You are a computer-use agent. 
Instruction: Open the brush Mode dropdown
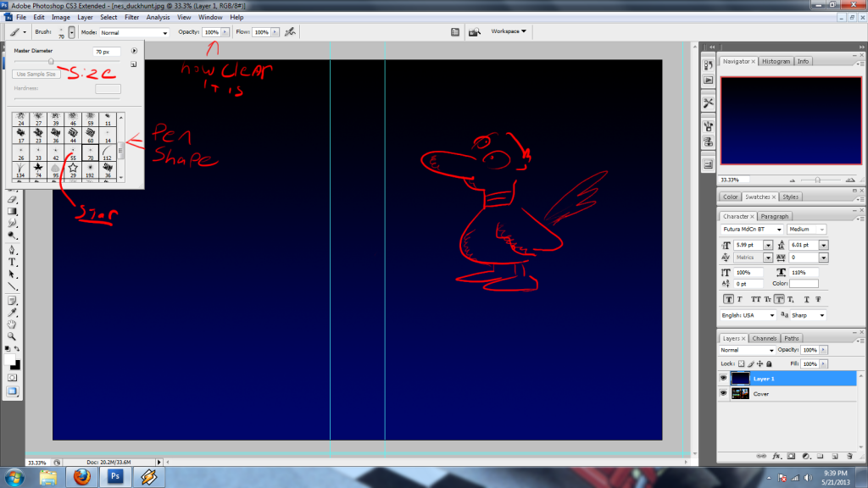pyautogui.click(x=134, y=32)
